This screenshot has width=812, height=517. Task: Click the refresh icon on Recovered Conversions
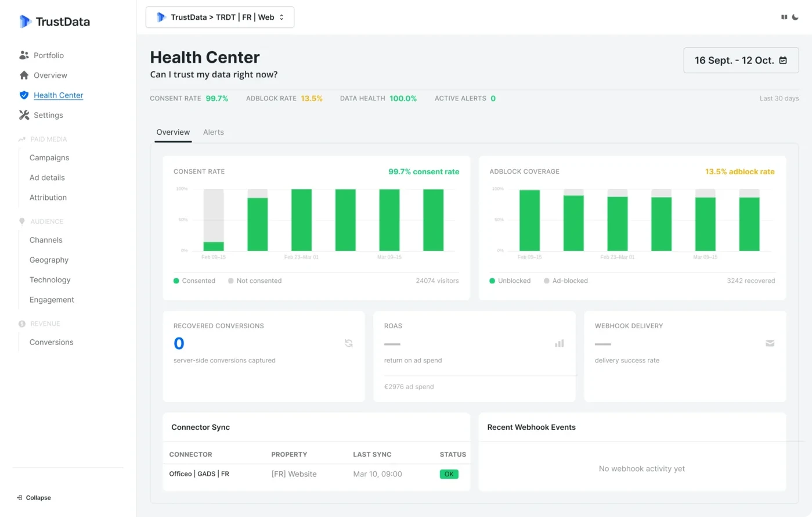(x=348, y=343)
